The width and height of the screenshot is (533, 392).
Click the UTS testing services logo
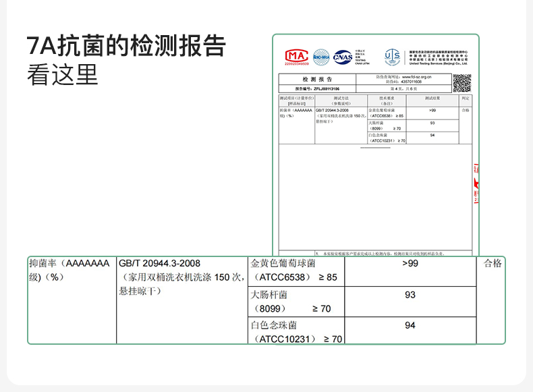[x=392, y=57]
